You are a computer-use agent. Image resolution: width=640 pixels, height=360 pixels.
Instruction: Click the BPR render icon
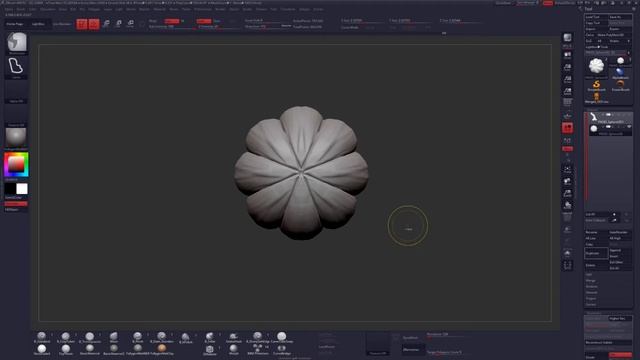pyautogui.click(x=567, y=38)
